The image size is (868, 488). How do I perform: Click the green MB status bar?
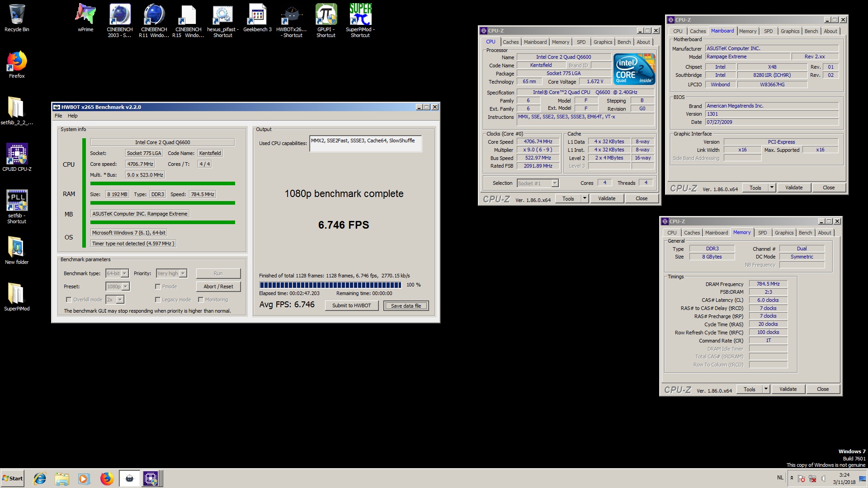(x=163, y=222)
